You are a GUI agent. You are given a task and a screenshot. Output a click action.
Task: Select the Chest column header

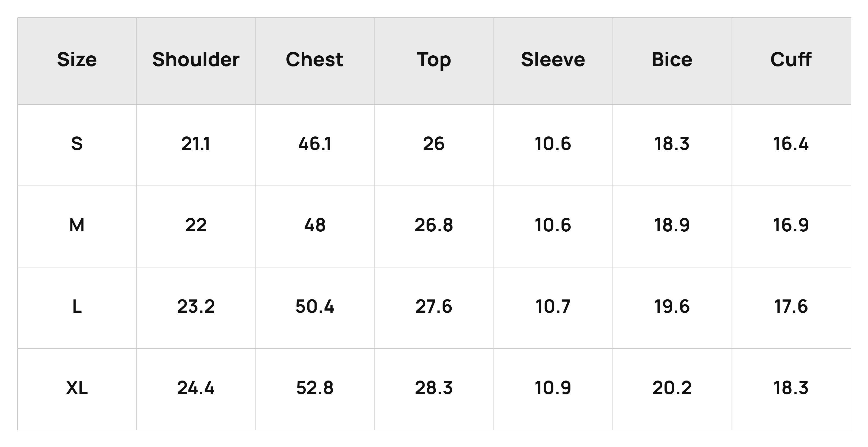pos(315,60)
